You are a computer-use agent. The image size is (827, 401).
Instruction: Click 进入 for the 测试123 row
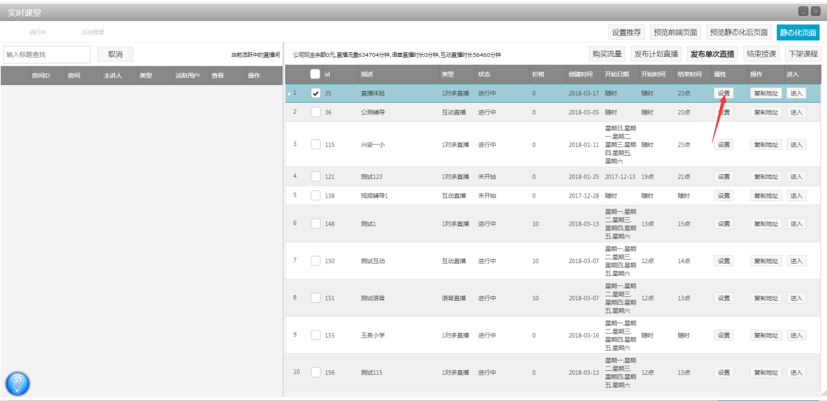(x=796, y=177)
